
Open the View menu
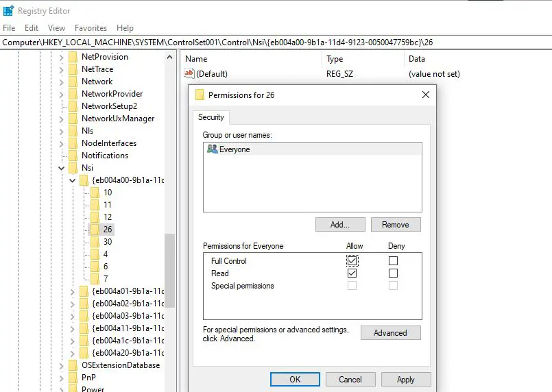coord(56,28)
